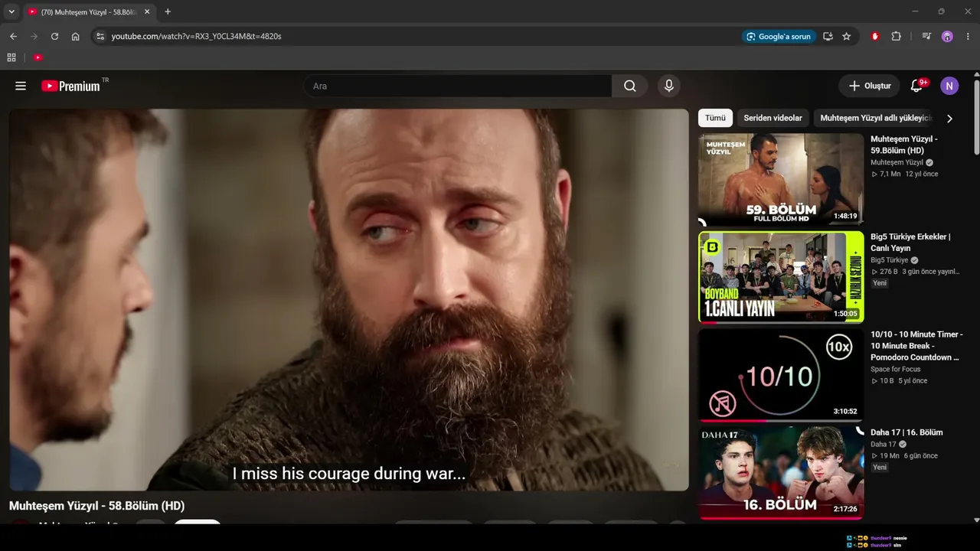980x551 pixels.
Task: Open the YouTube guide hamburger menu
Action: [x=21, y=86]
